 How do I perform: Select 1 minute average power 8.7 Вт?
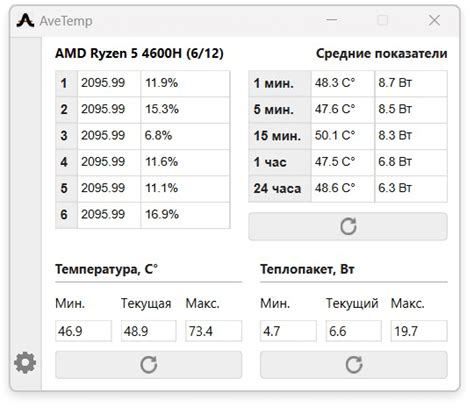(411, 83)
